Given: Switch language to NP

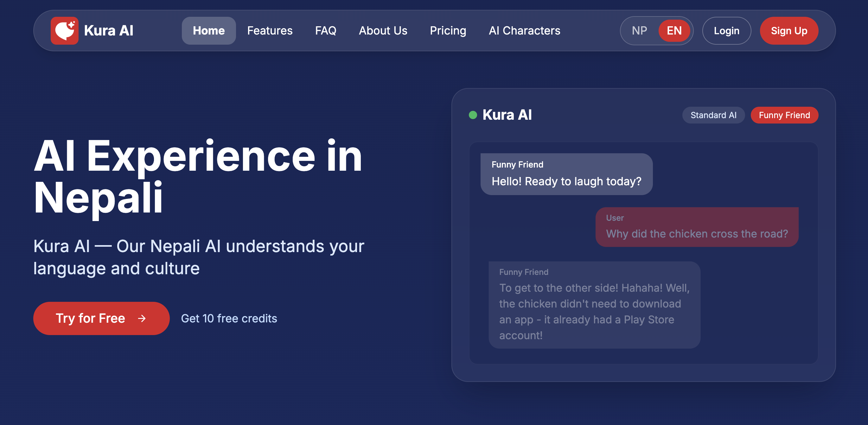Looking at the screenshot, I should (639, 31).
